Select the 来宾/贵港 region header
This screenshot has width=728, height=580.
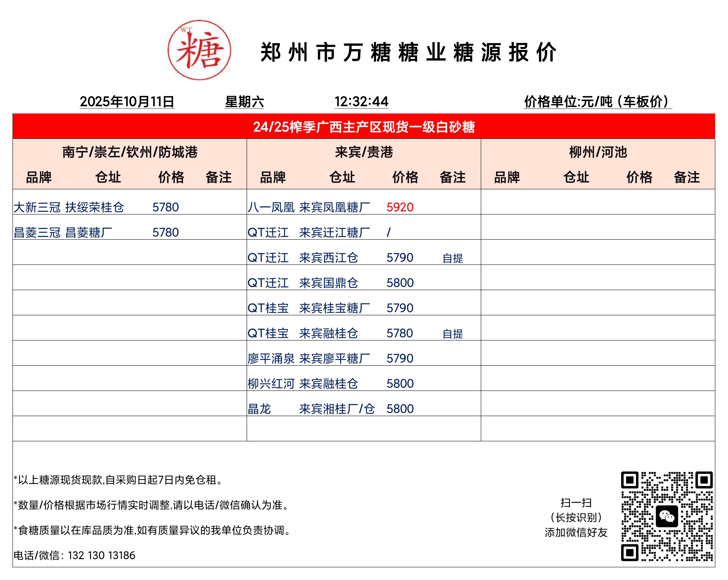click(364, 152)
